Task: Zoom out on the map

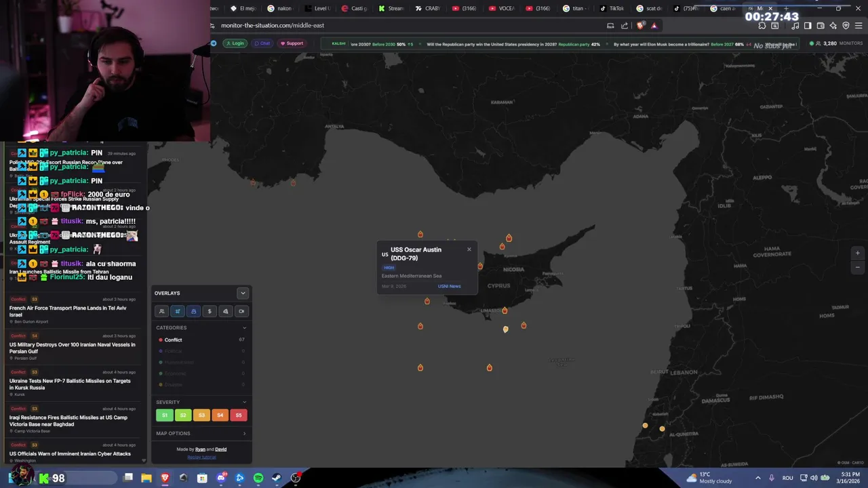Action: tap(857, 266)
